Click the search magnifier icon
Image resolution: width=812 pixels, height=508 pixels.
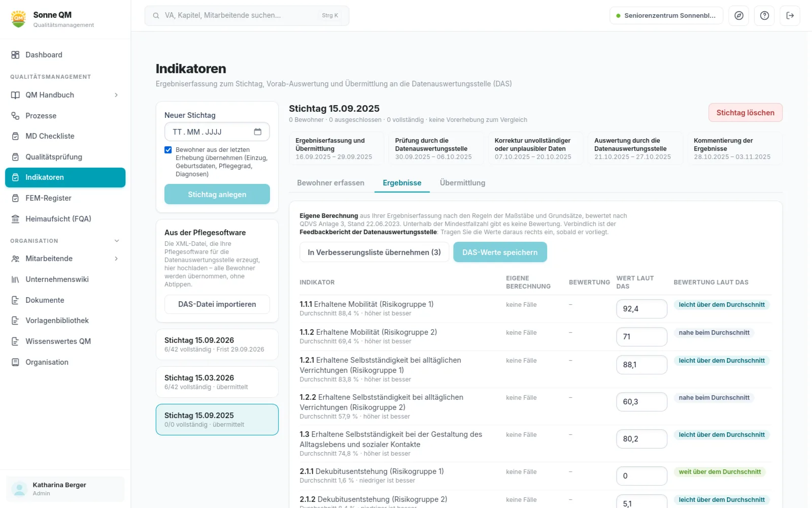156,16
